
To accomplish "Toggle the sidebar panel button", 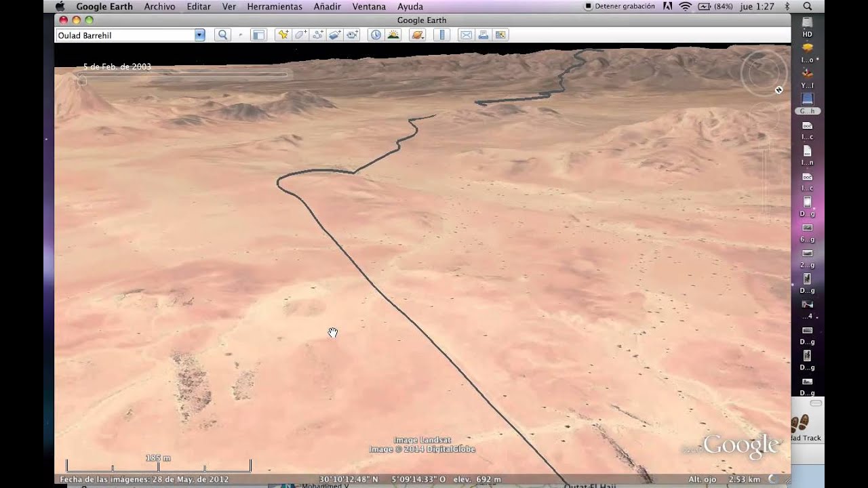I will tap(258, 35).
